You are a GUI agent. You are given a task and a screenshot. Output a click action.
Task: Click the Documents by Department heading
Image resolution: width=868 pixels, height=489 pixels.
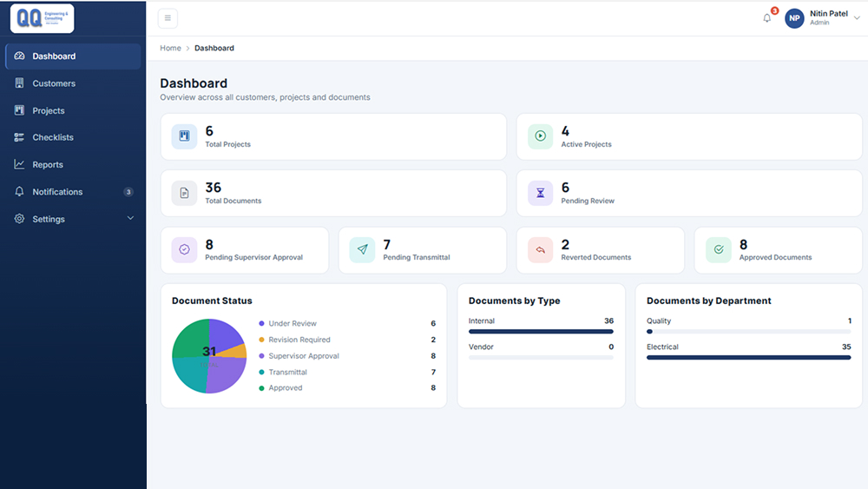(708, 301)
